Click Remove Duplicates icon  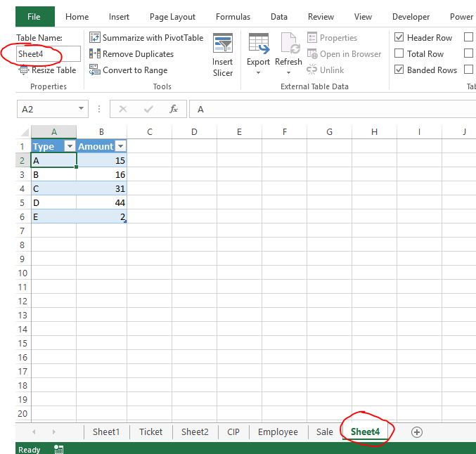pos(95,53)
